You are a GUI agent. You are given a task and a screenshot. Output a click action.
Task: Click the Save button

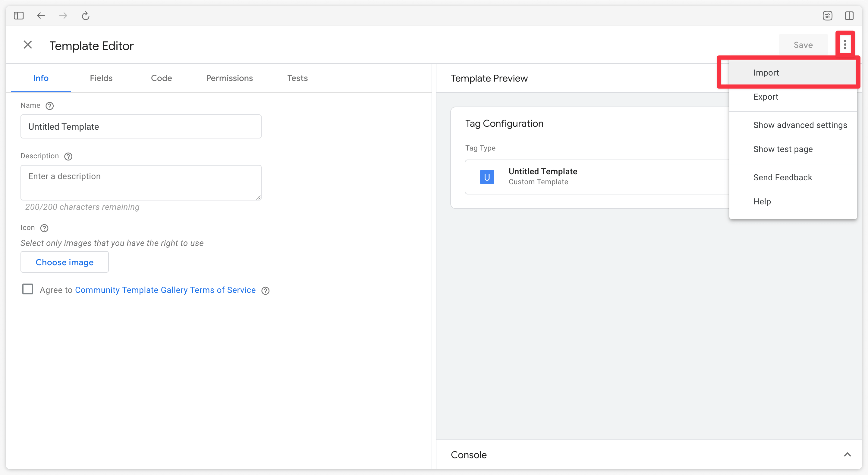click(x=803, y=45)
